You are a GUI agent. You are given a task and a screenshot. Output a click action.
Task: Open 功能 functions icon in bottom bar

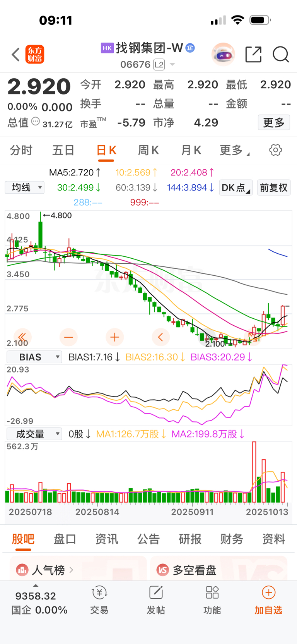(x=212, y=592)
